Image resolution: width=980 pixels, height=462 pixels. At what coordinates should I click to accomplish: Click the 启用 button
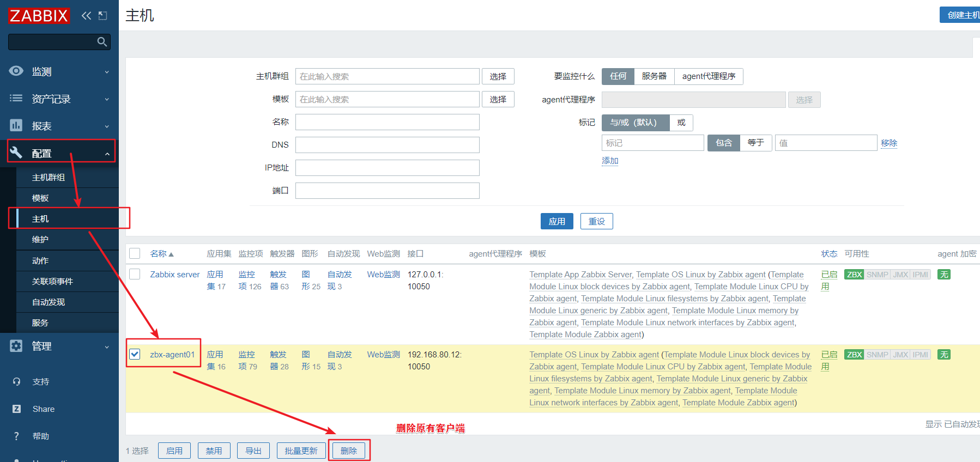pyautogui.click(x=174, y=451)
